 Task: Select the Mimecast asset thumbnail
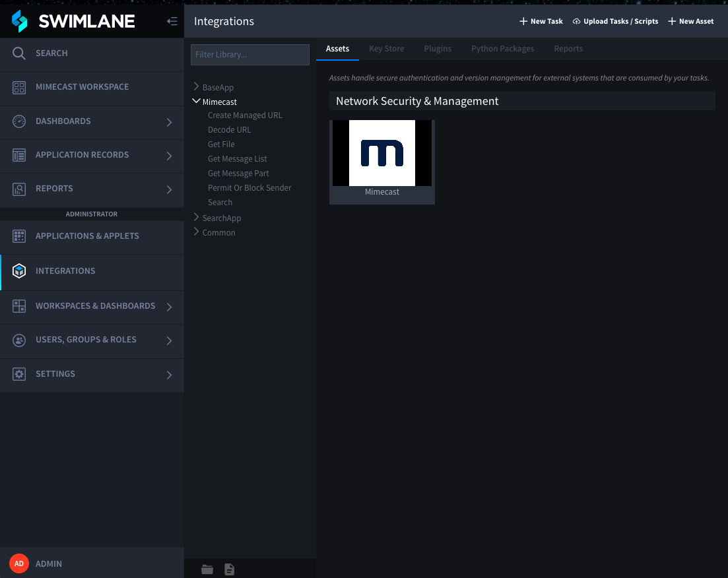tap(382, 154)
